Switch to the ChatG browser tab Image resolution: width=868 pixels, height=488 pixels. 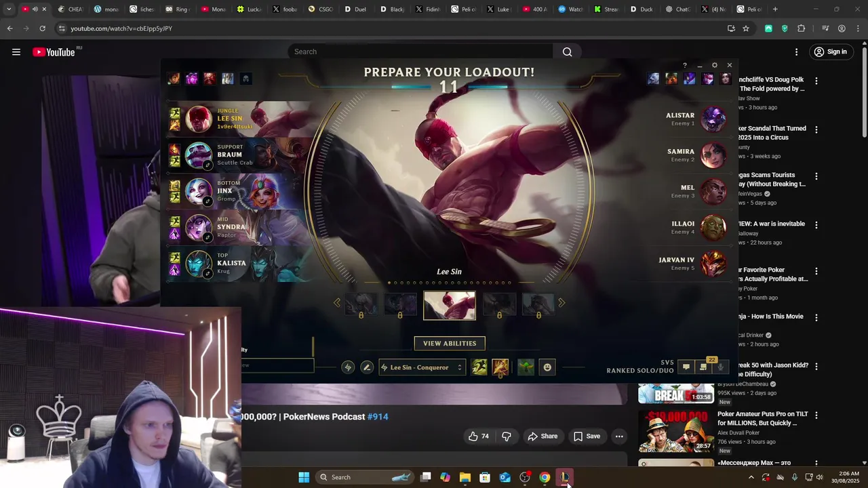(677, 9)
